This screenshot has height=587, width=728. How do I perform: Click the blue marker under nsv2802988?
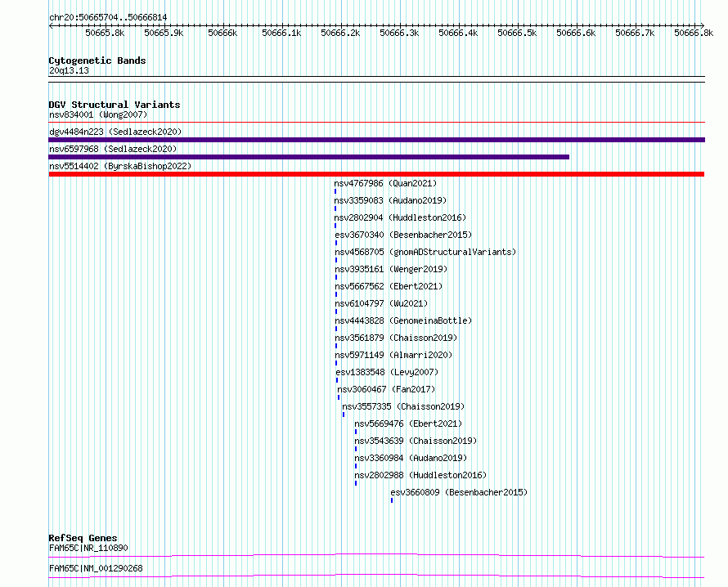[x=356, y=483]
